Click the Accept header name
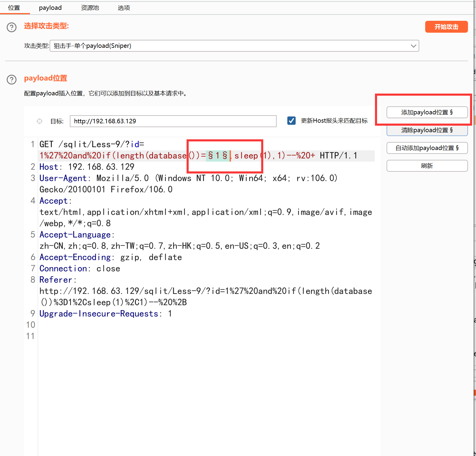476x456 pixels. pyautogui.click(x=53, y=201)
